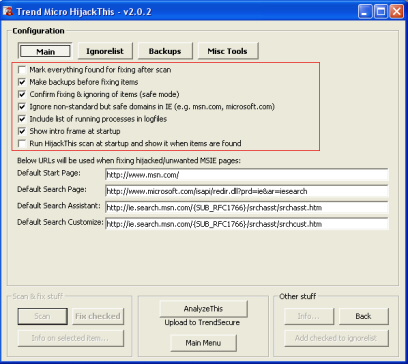Click Info on selected item button
The width and height of the screenshot is (408, 364).
[71, 338]
